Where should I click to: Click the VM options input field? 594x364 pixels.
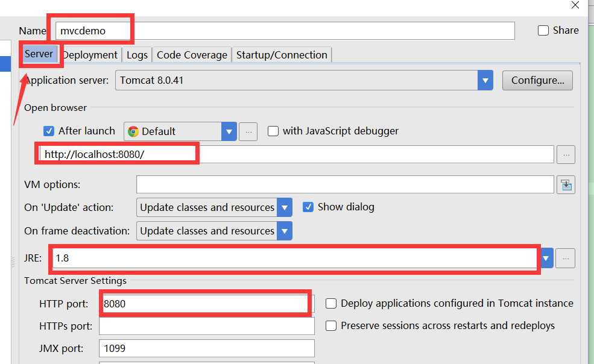pos(345,184)
